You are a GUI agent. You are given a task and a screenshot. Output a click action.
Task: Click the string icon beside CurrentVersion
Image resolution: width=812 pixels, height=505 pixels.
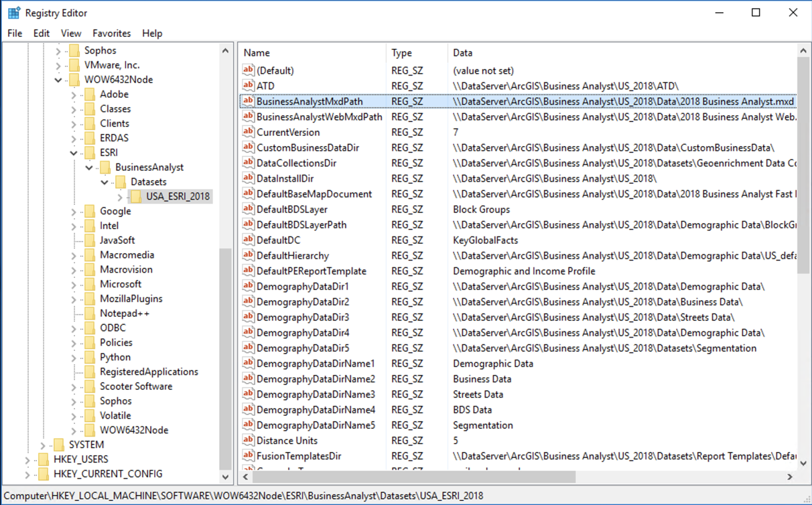[x=248, y=131]
